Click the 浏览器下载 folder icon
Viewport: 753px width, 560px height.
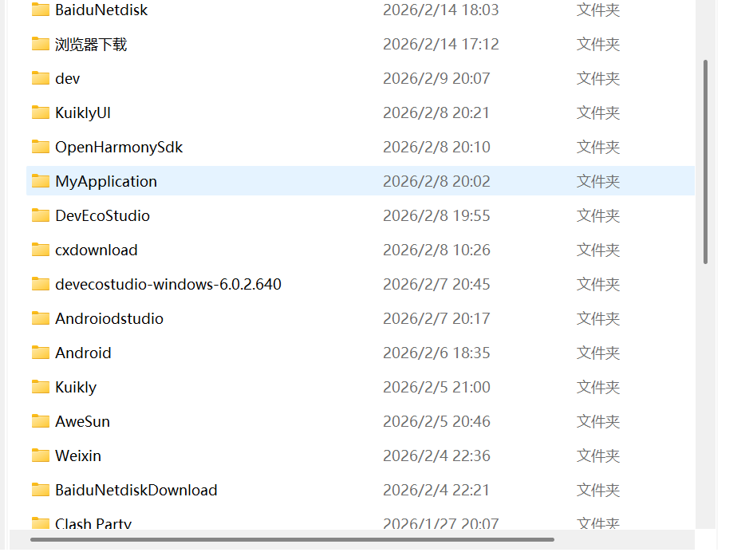pyautogui.click(x=41, y=44)
